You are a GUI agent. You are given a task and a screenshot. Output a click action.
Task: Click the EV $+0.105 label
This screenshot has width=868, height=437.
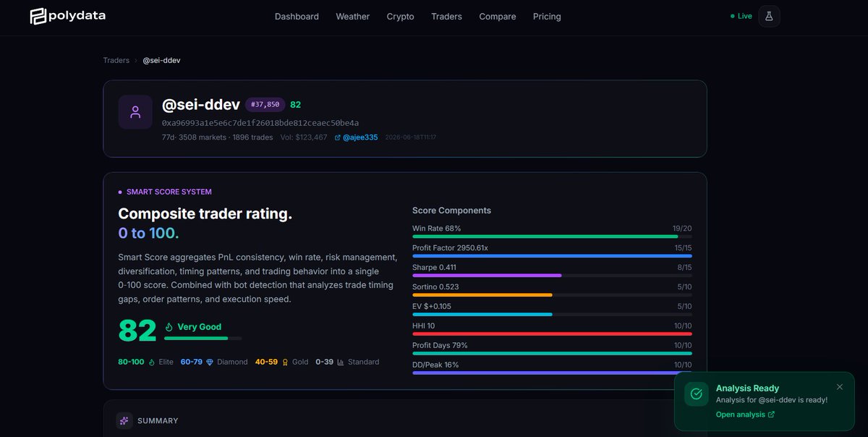click(x=432, y=306)
